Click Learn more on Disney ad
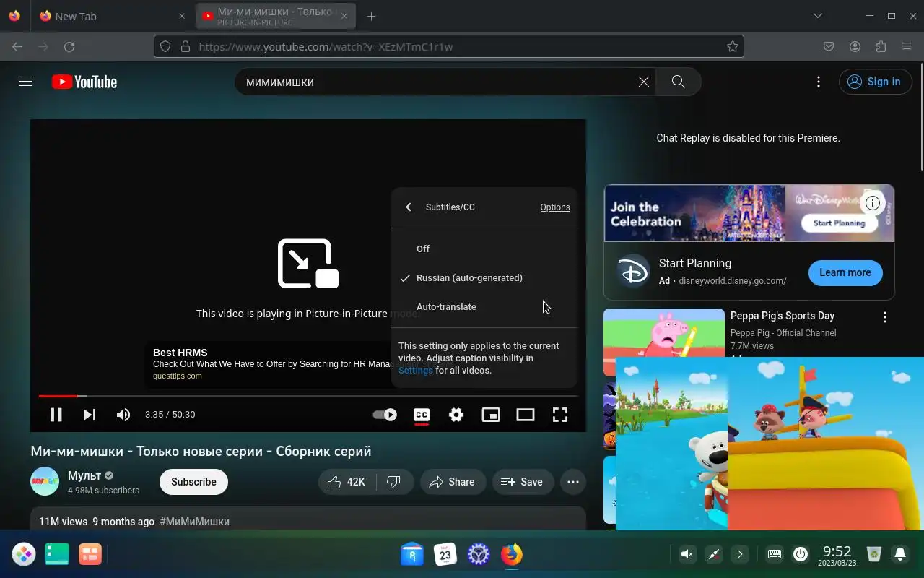The image size is (924, 578). click(x=845, y=273)
